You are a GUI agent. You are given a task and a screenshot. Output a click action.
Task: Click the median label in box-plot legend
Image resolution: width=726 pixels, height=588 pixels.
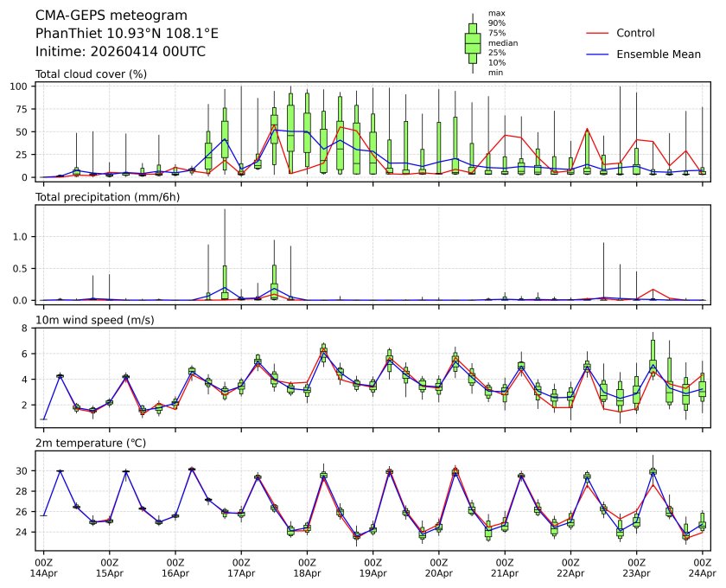tap(501, 42)
